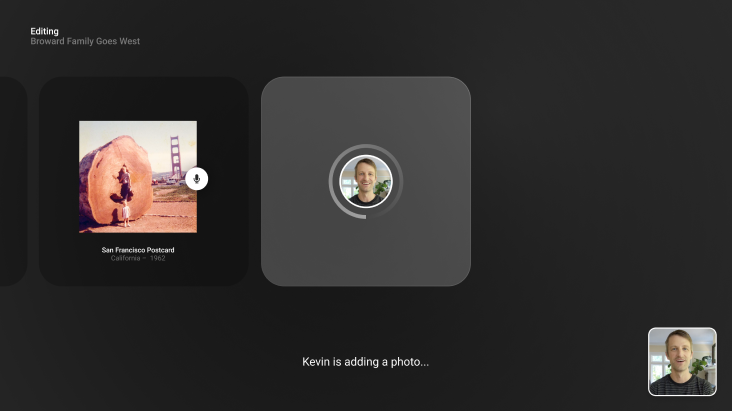Click the 'Editing' heading
This screenshot has height=411, width=732.
coord(44,31)
